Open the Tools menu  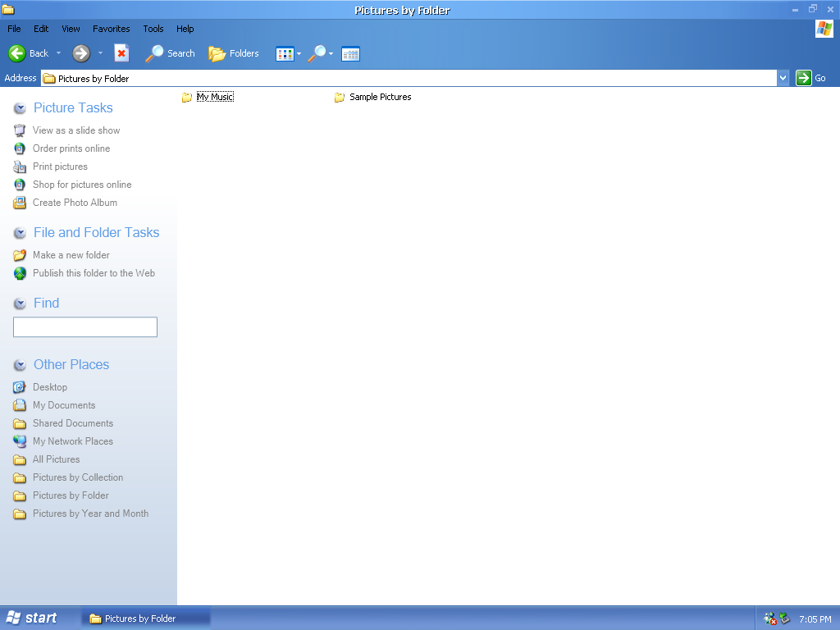pos(153,29)
